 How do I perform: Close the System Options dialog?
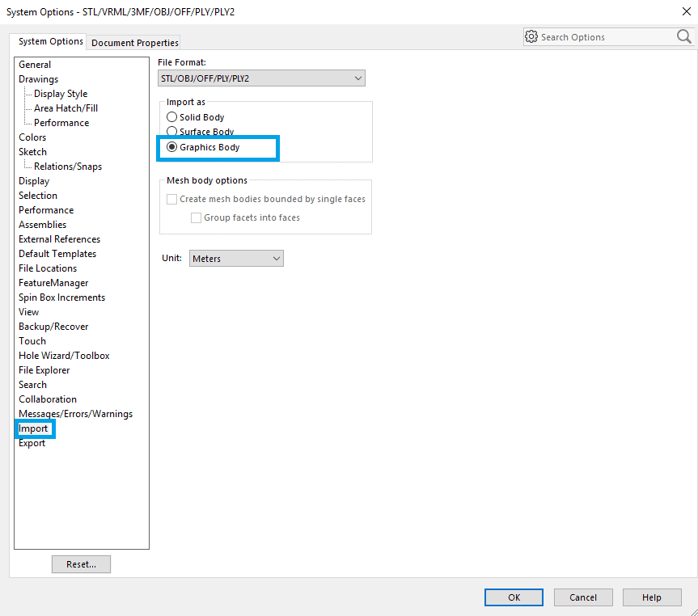coord(687,11)
